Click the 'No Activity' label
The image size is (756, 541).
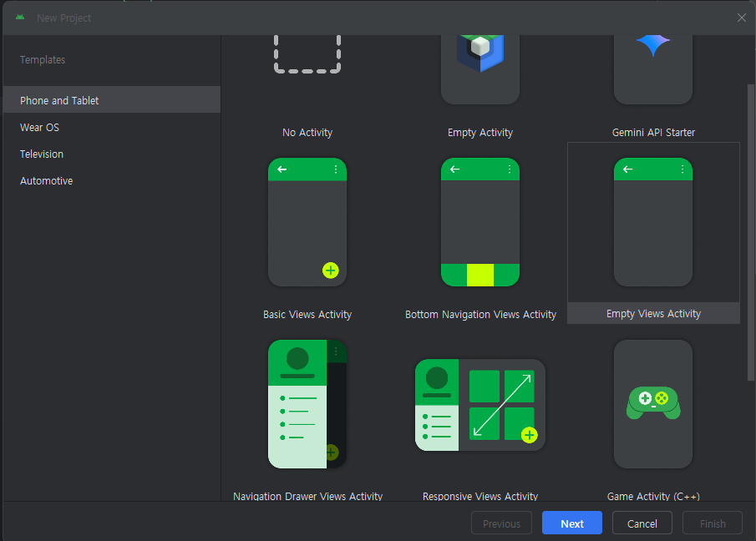(x=307, y=133)
